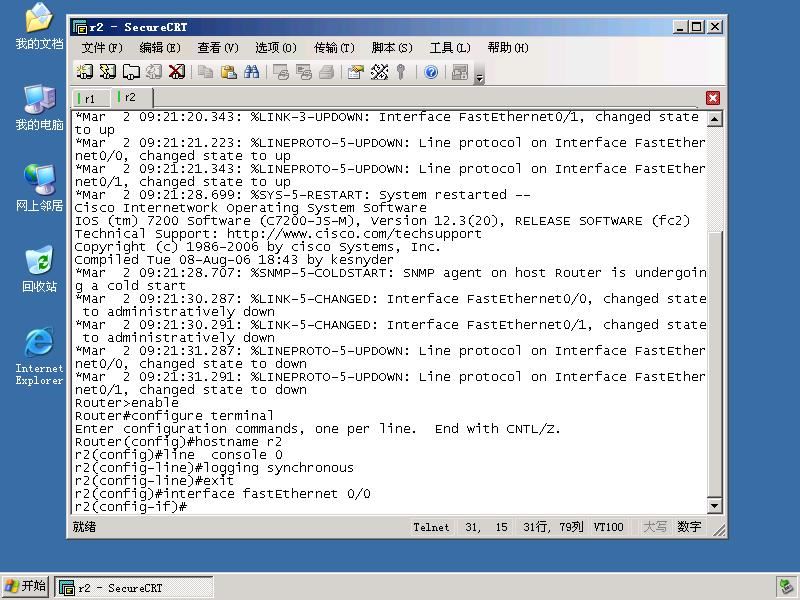Open the 脚本(S) menu
Image resolution: width=800 pixels, height=600 pixels.
point(392,48)
